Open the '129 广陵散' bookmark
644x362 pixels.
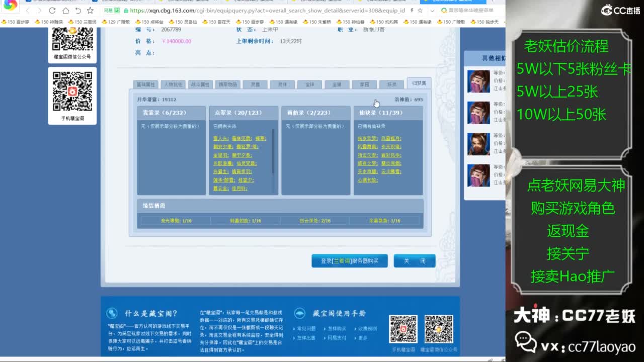(116, 22)
